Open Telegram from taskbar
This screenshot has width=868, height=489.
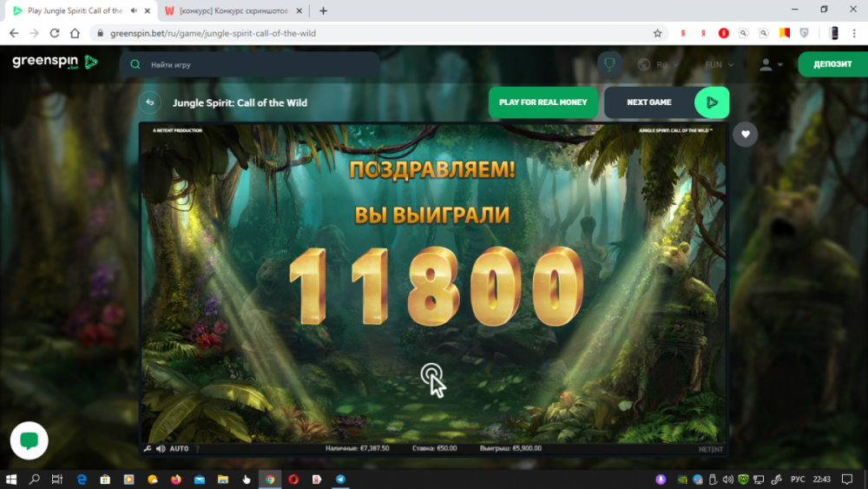340,479
